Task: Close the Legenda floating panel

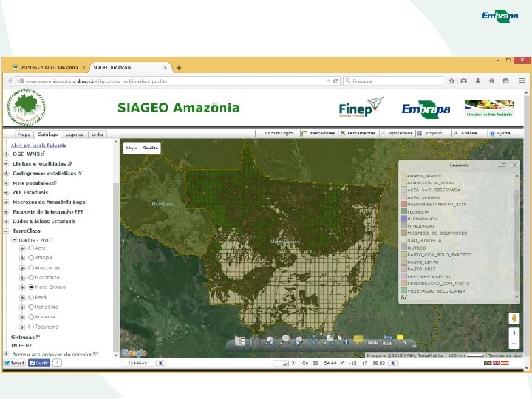Action: (x=514, y=165)
